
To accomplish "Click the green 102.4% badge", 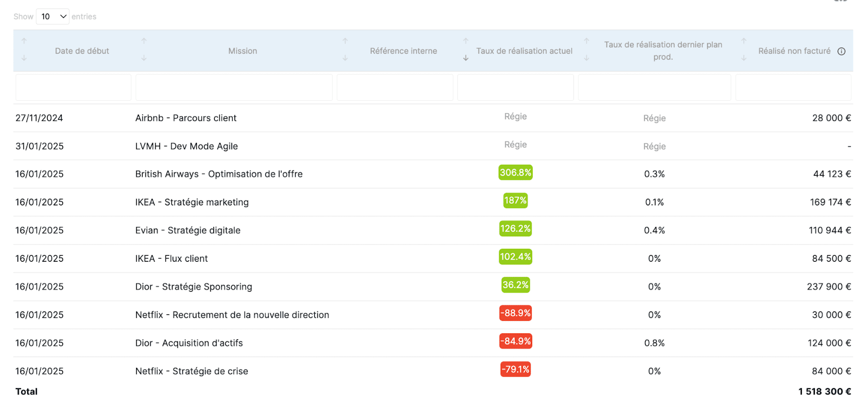I will 515,257.
